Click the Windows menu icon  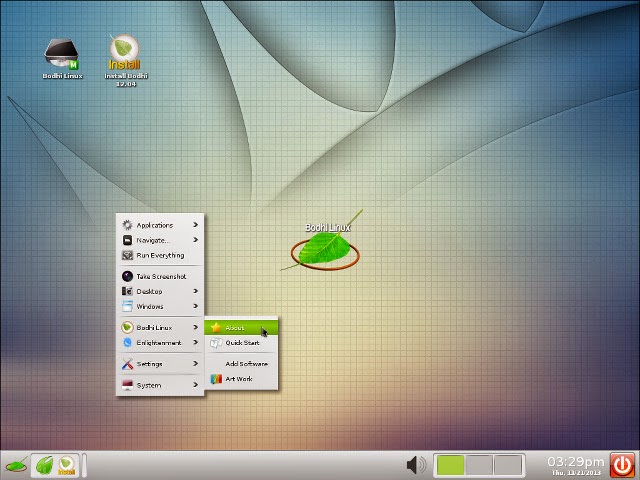pyautogui.click(x=127, y=306)
